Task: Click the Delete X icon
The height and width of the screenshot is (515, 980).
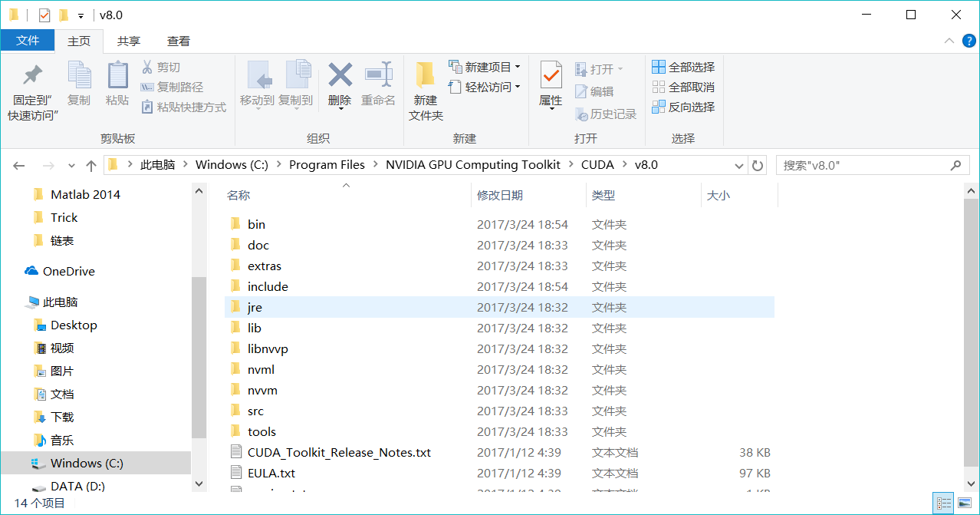Action: 340,74
